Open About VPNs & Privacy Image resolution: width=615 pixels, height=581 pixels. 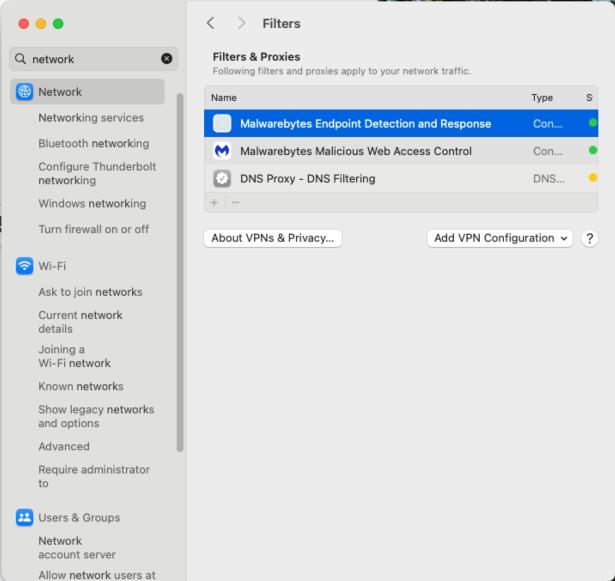point(273,238)
